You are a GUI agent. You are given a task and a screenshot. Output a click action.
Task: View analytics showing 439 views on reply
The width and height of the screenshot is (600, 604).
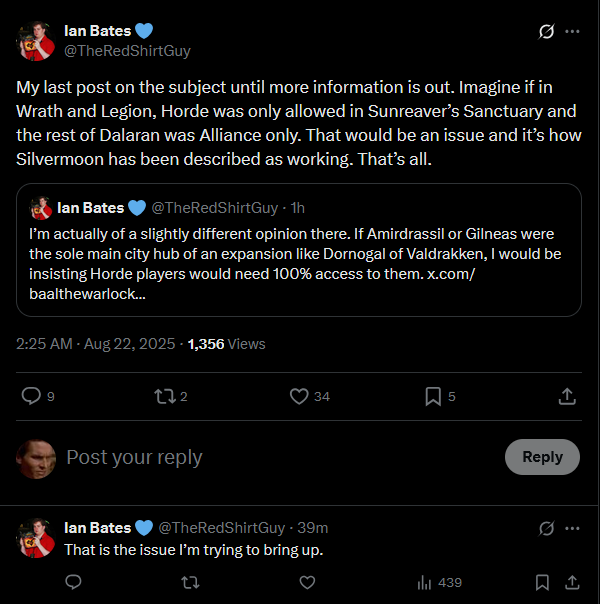[438, 581]
